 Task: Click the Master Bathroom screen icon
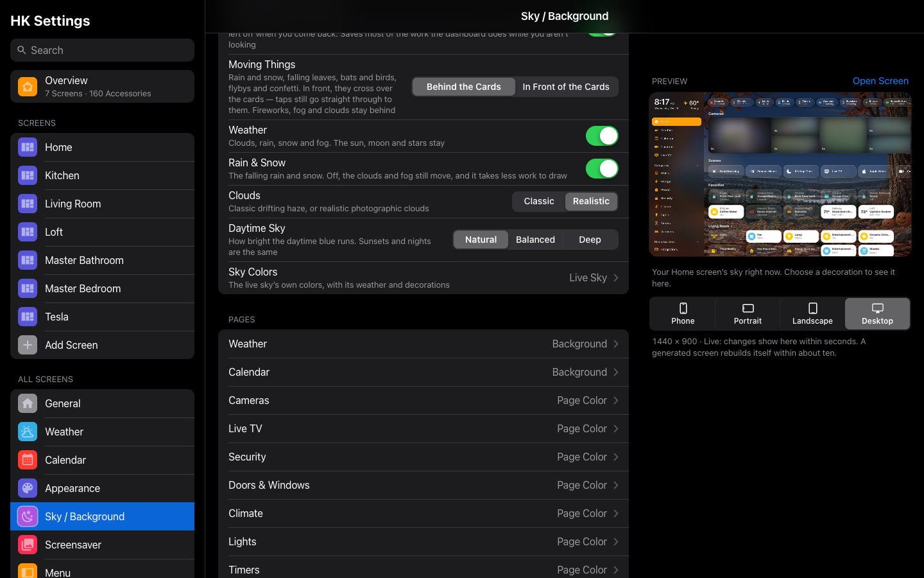(28, 260)
